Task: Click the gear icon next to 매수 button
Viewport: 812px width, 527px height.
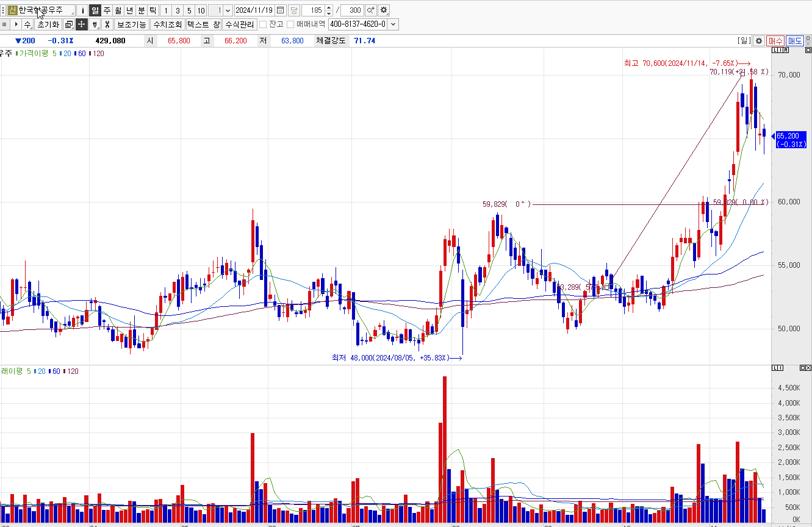Action: [x=758, y=41]
